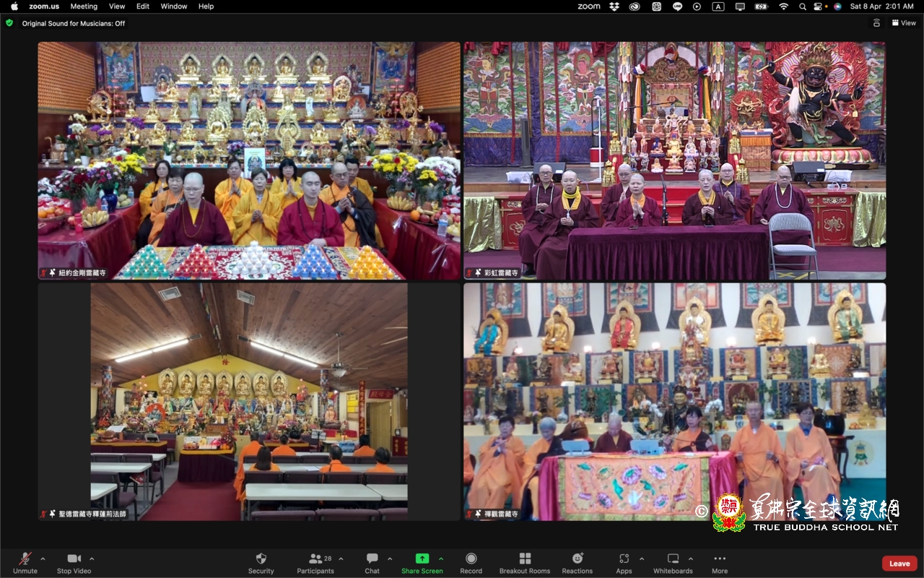
Task: Click the green Share Screen icon
Action: tap(422, 558)
